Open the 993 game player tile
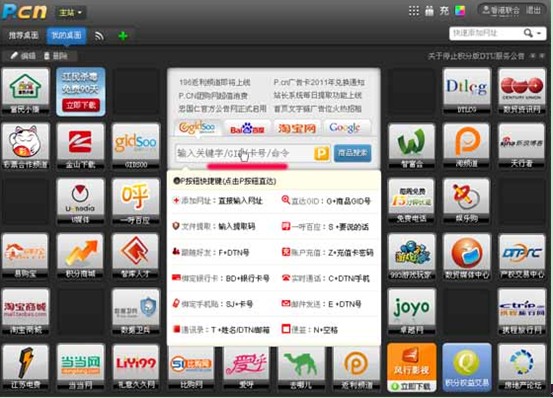This screenshot has width=553, height=398. click(411, 256)
